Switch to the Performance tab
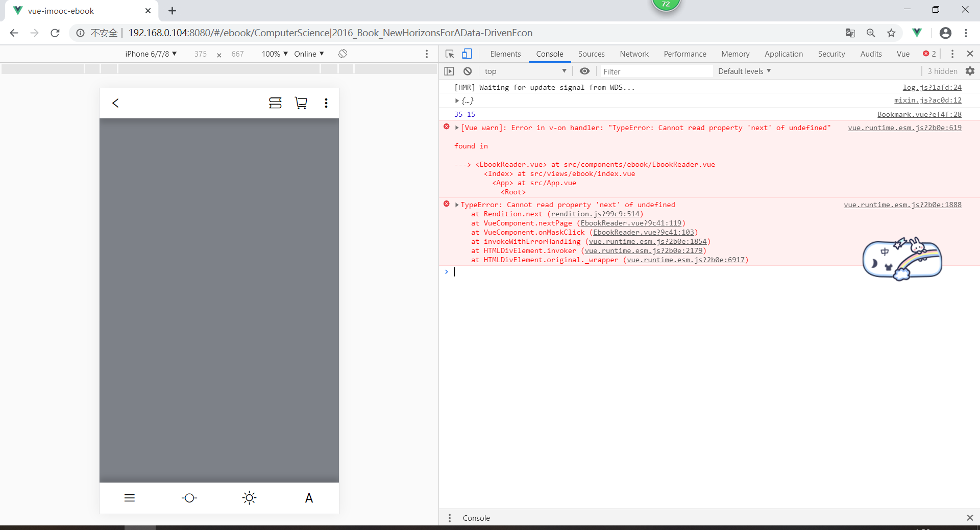The width and height of the screenshot is (980, 530). [685, 54]
